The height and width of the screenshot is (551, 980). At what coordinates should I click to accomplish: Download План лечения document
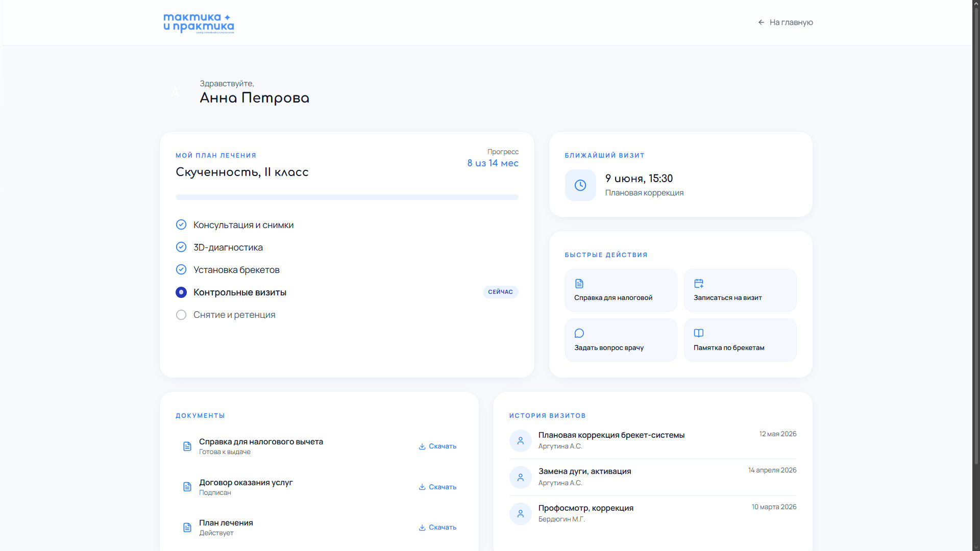pos(437,528)
